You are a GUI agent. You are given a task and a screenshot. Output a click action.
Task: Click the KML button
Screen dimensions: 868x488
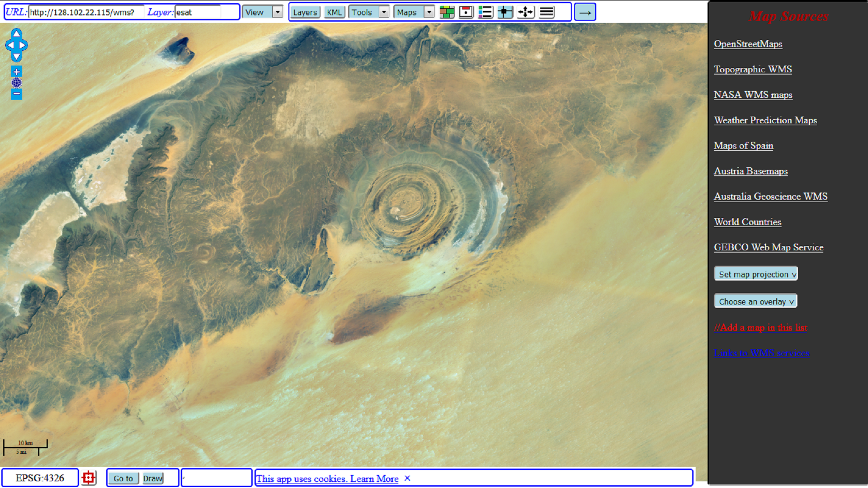point(335,12)
